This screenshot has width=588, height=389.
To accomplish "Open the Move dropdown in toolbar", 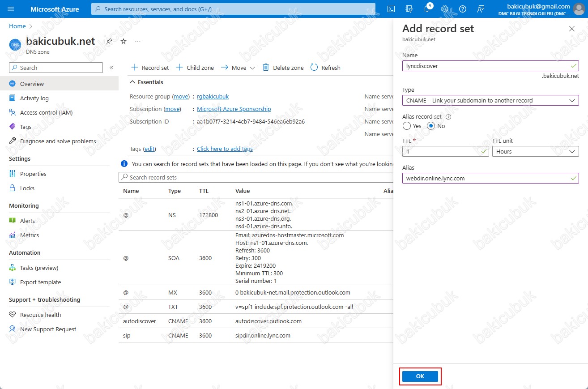I will [x=238, y=68].
